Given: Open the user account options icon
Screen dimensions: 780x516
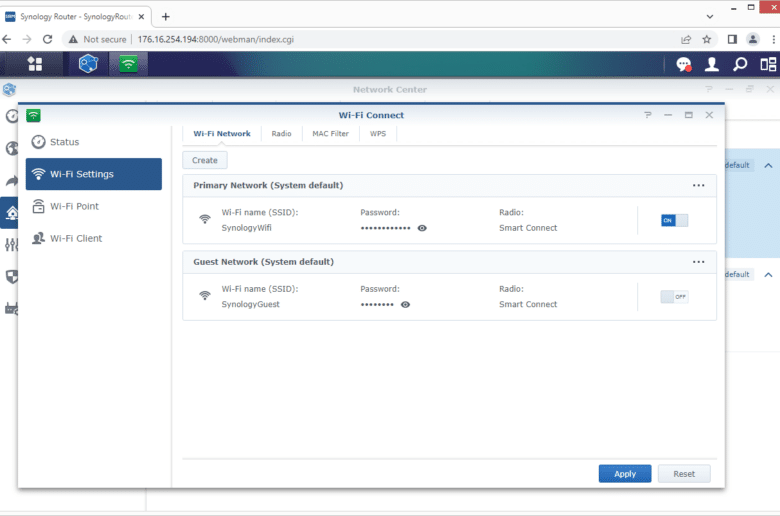Looking at the screenshot, I should 712,64.
